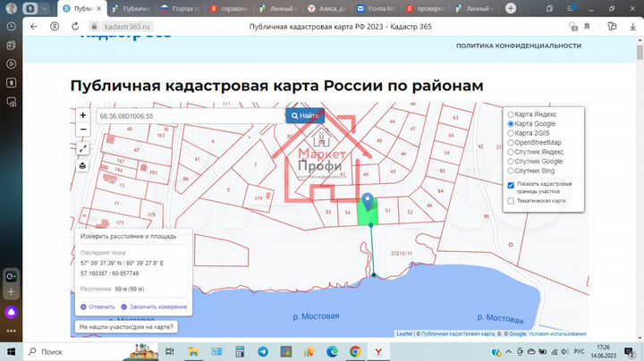Select Спутник Bing layer
The image size is (644, 361).
point(531,171)
